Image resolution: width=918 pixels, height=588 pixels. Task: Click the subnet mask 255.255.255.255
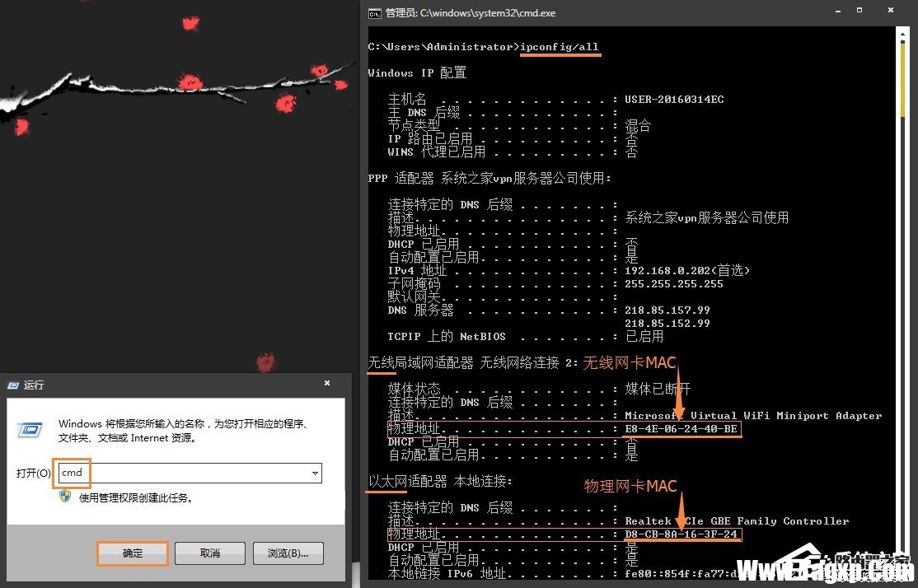(674, 284)
